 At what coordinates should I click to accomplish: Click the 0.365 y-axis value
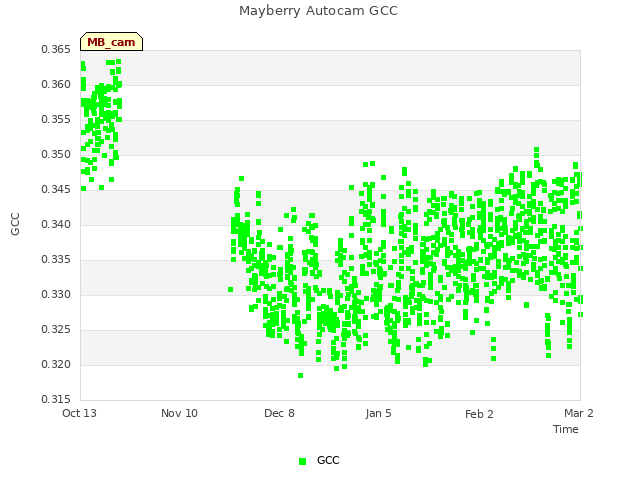(56, 49)
